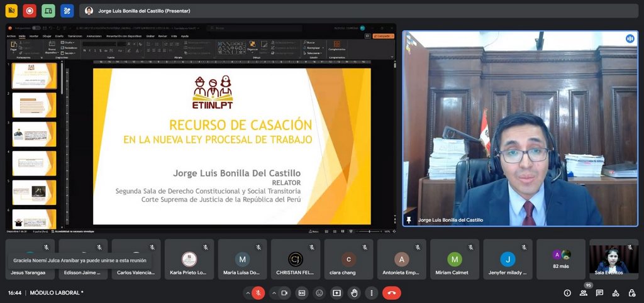
Task: Open the emoji reactions button
Action: pos(319,293)
